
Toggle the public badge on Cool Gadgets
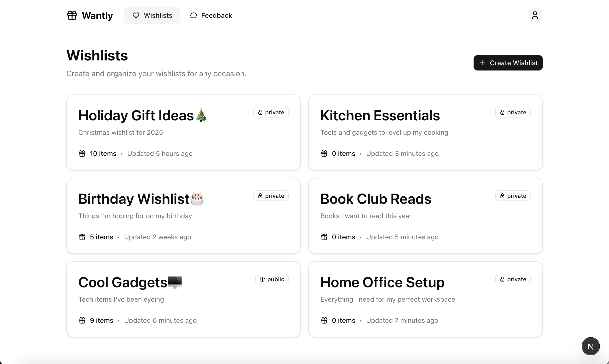tap(272, 279)
